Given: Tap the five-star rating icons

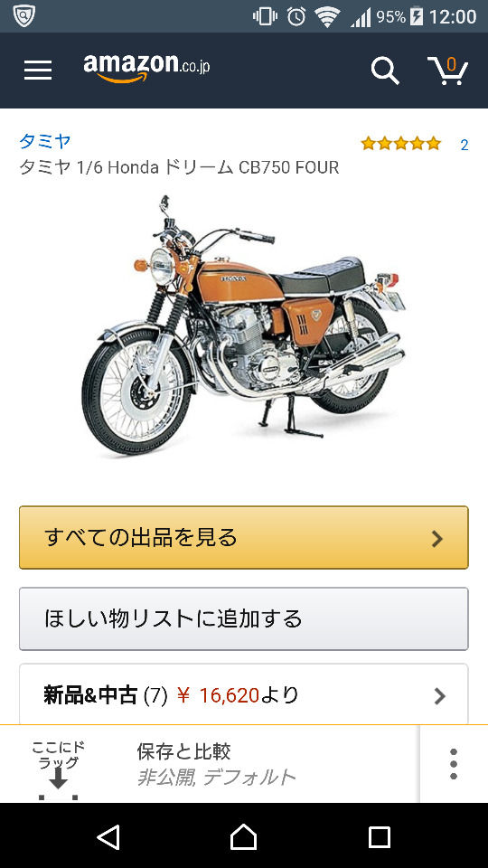Looking at the screenshot, I should point(401,144).
